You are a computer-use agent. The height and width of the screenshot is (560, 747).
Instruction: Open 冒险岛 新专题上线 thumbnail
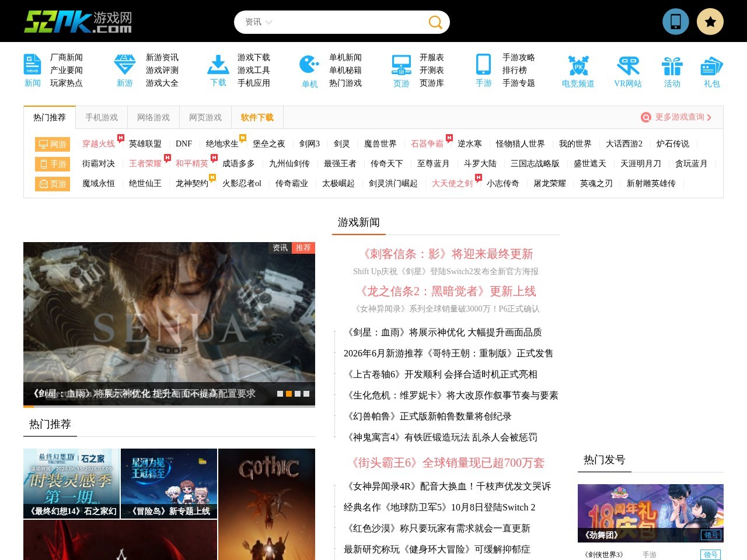pos(169,484)
